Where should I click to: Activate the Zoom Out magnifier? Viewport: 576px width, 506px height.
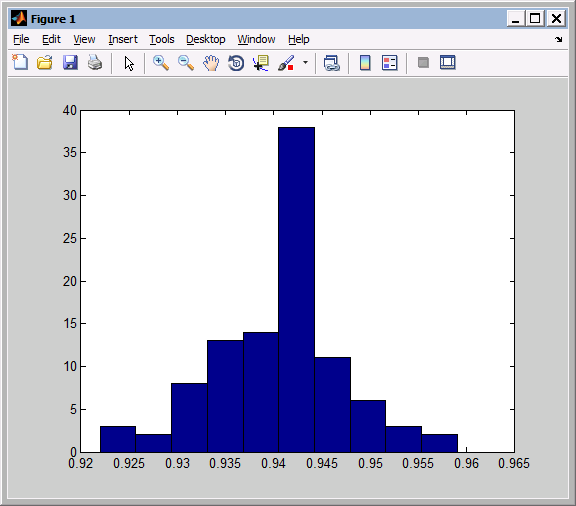[x=186, y=63]
